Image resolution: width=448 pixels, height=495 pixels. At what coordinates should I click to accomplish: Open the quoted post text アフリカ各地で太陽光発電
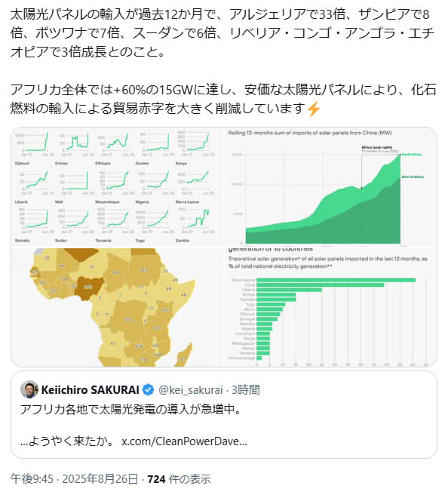pyautogui.click(x=131, y=410)
